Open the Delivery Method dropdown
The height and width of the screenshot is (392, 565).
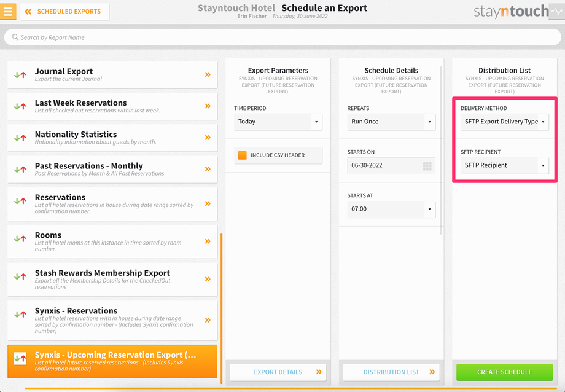pyautogui.click(x=504, y=122)
